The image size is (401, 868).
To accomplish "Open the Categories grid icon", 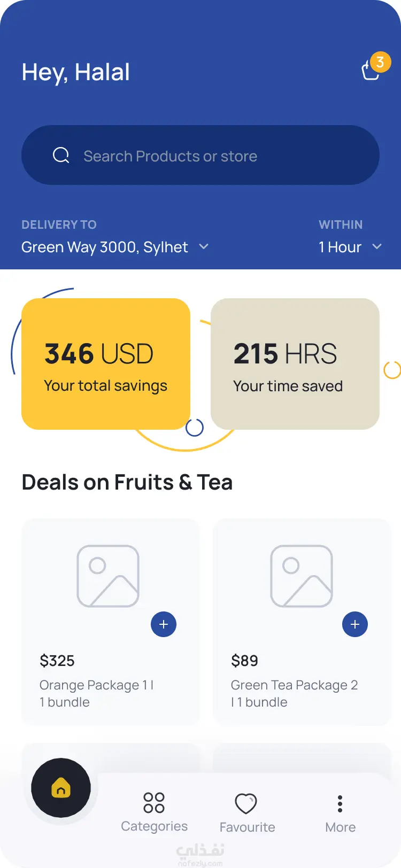I will pyautogui.click(x=154, y=802).
